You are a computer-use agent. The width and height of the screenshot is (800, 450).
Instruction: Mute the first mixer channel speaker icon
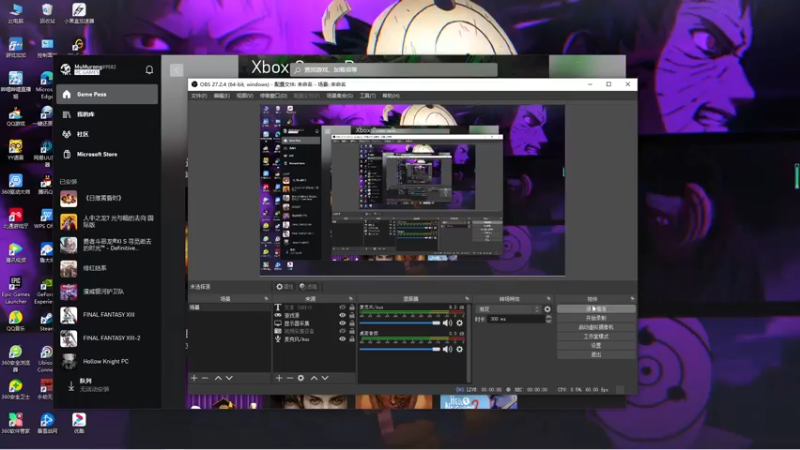(x=447, y=323)
